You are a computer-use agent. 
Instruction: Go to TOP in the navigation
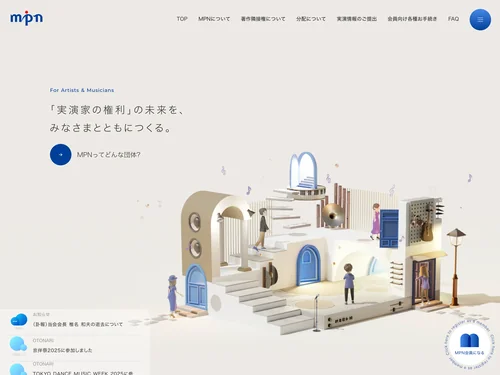point(182,19)
